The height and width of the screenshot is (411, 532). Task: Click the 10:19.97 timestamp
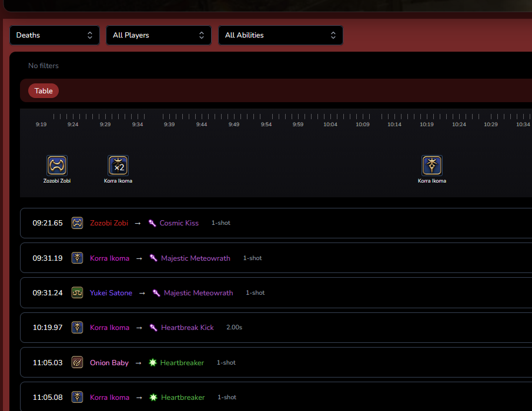click(48, 328)
